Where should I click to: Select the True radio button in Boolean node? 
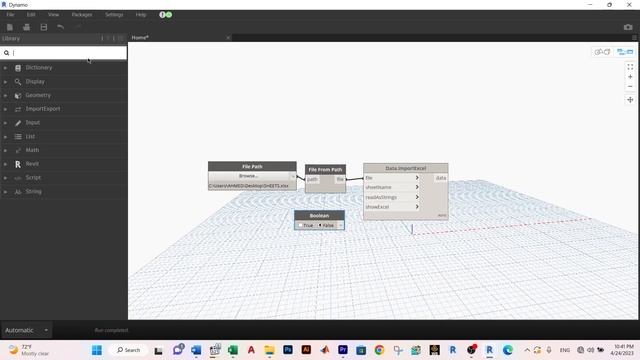click(x=301, y=225)
